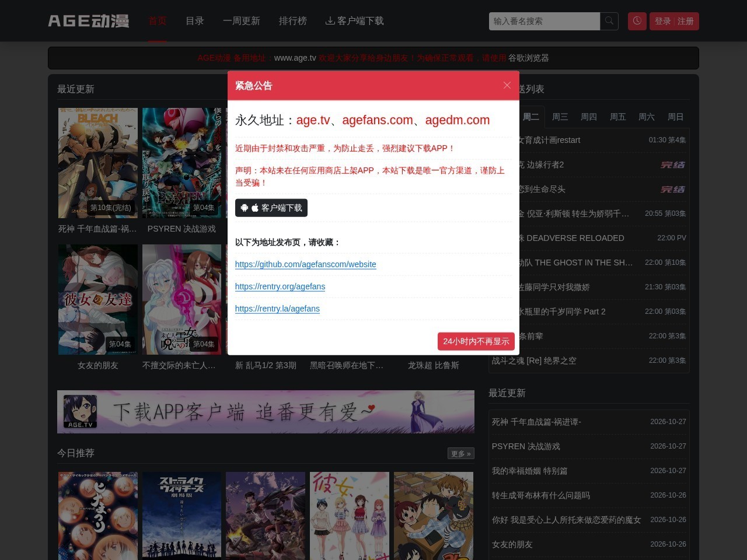The height and width of the screenshot is (560, 747).
Task: Click the 登录 link
Action: click(662, 21)
